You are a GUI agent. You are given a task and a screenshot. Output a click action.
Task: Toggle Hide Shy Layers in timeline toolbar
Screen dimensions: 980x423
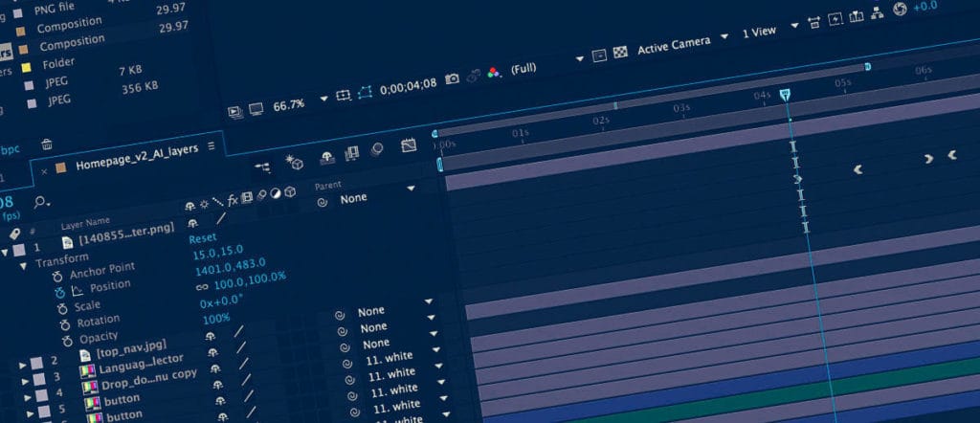coord(325,156)
